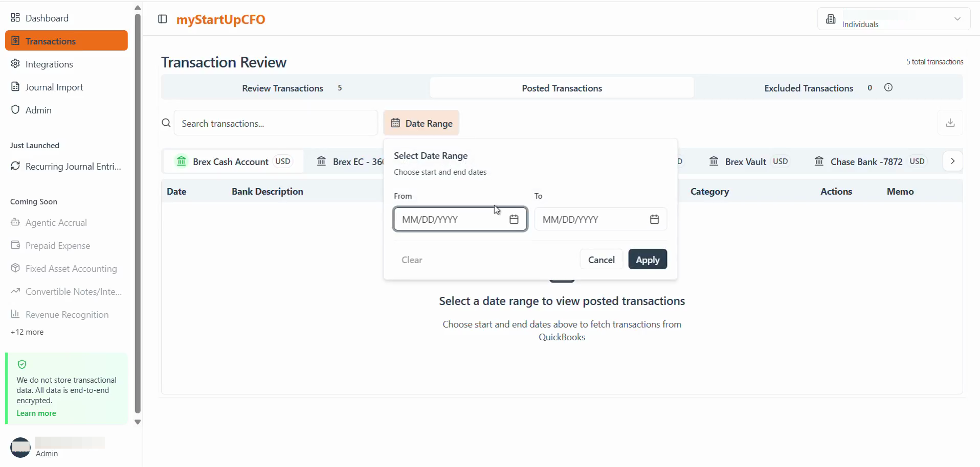Click the Agentic Accrual icon
The width and height of the screenshot is (980, 467).
click(x=15, y=222)
